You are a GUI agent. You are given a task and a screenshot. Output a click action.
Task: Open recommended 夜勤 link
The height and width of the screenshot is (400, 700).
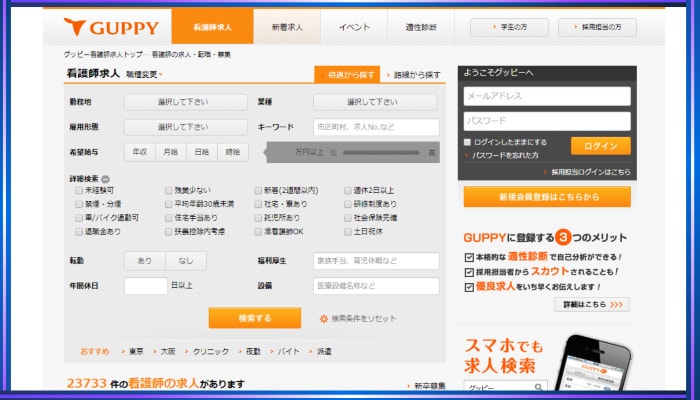(x=253, y=352)
